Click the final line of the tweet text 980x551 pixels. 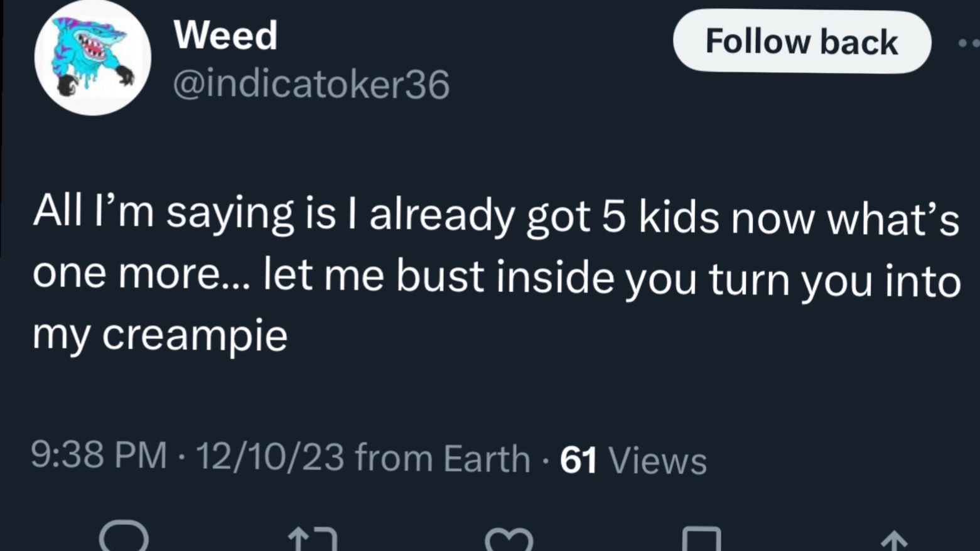pos(160,335)
